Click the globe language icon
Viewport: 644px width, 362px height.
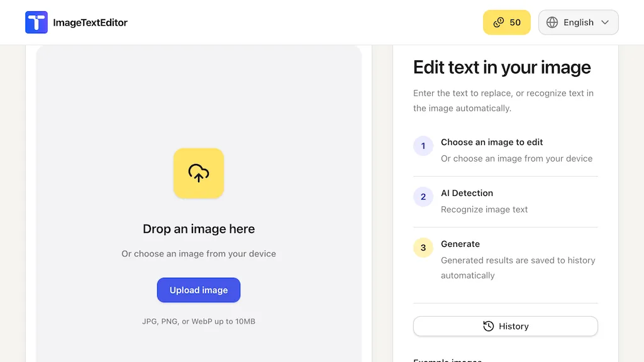(552, 22)
